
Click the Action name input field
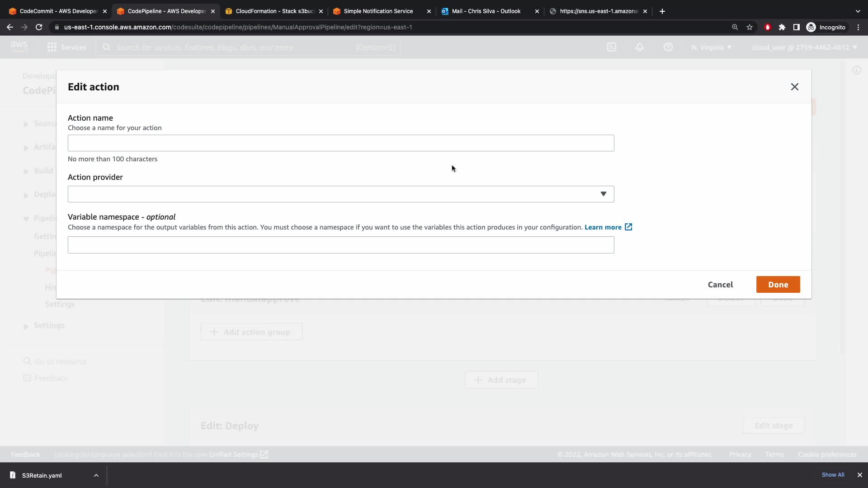pyautogui.click(x=341, y=143)
